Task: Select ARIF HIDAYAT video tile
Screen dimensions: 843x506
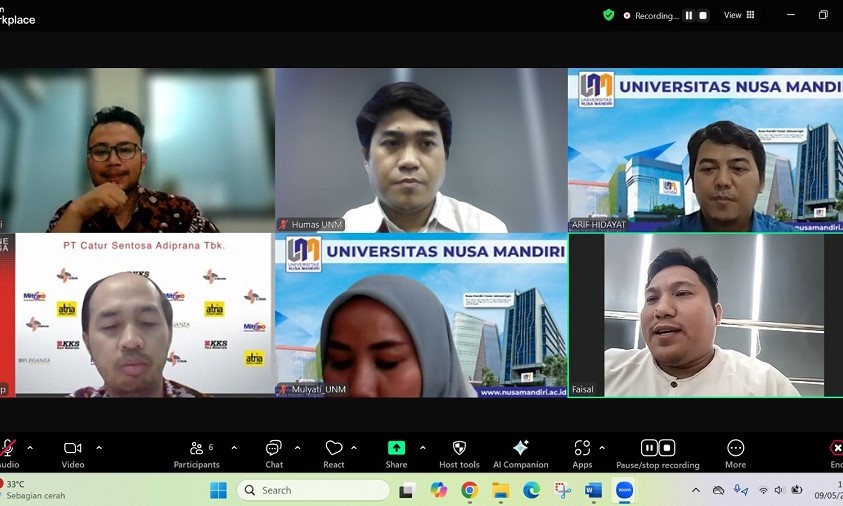Action: click(705, 150)
